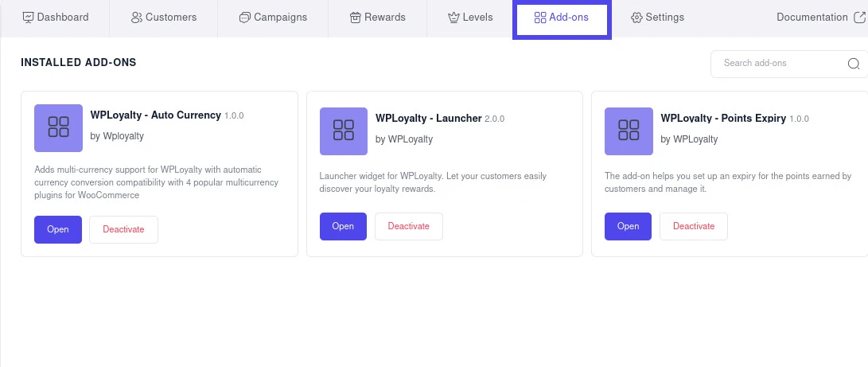Viewport: 868px width, 367px height.
Task: Open the Settings tab
Action: (x=656, y=18)
